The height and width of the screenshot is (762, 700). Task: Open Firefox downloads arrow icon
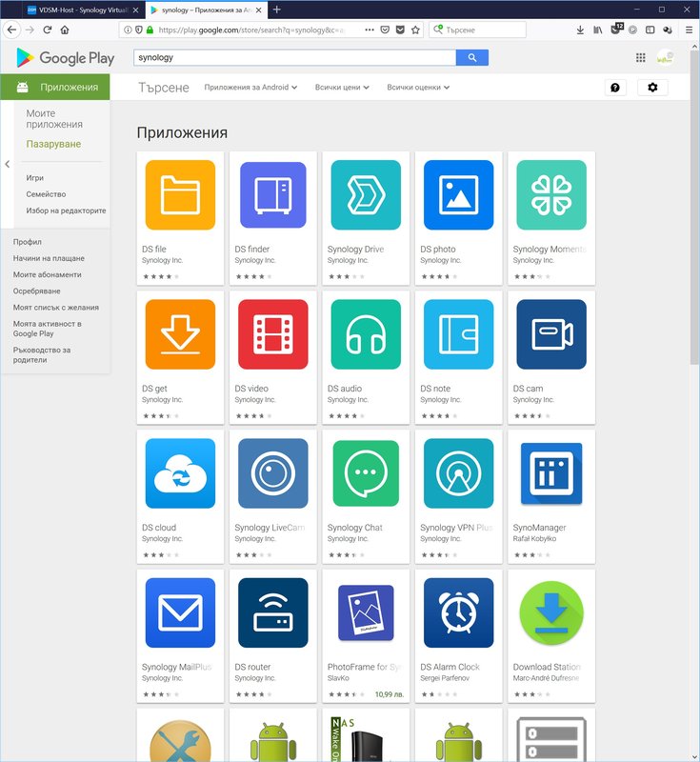coord(580,30)
